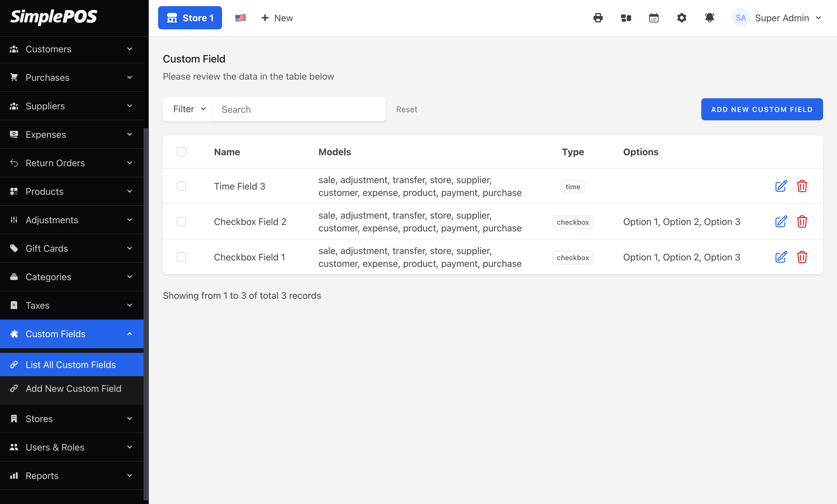Click the Models column header
Viewport: 837px width, 504px height.
tap(335, 152)
